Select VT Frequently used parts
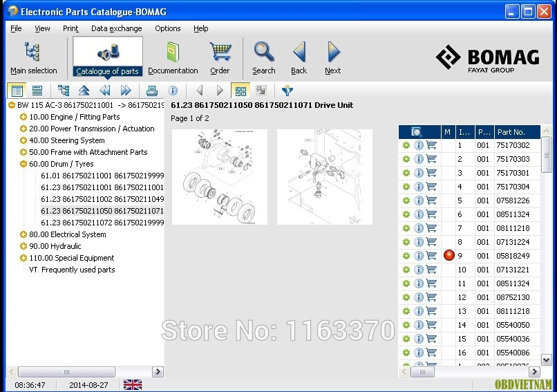Viewport: 557px width, 392px height. point(72,270)
